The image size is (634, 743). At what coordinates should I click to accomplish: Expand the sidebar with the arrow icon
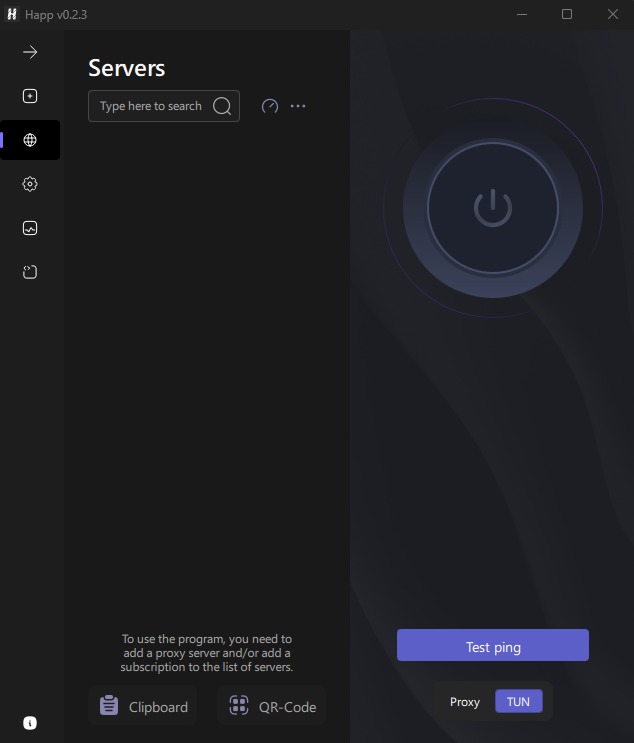pyautogui.click(x=30, y=52)
